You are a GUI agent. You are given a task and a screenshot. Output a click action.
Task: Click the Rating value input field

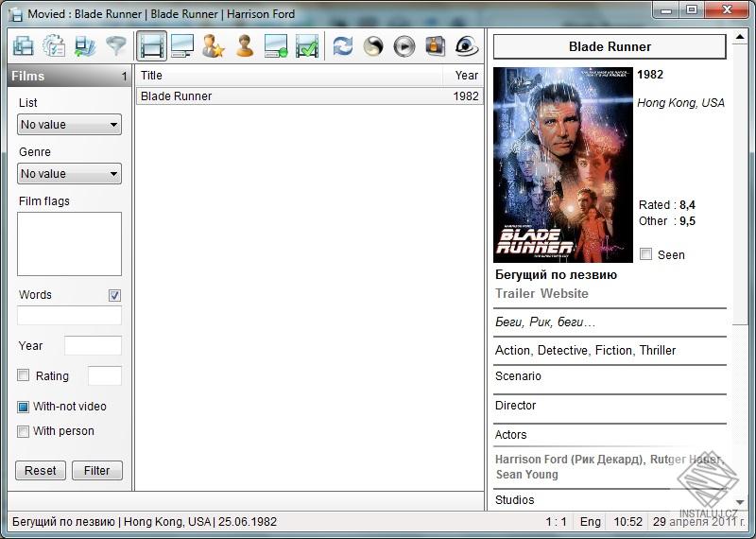click(x=105, y=376)
